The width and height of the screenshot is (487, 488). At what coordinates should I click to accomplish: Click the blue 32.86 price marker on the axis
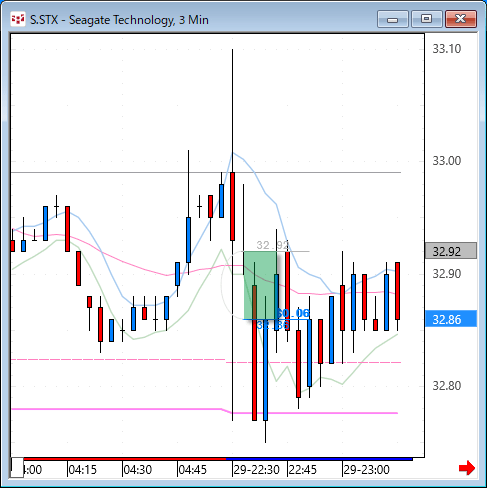(451, 319)
